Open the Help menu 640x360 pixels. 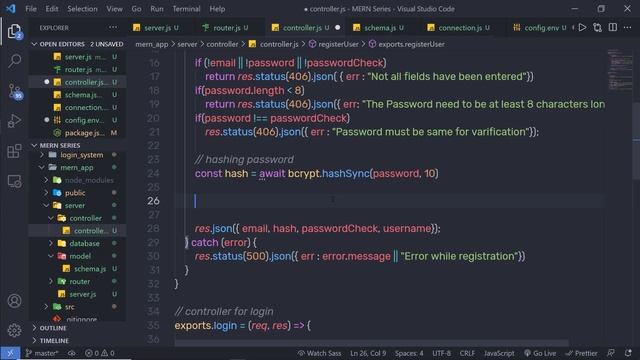[x=217, y=9]
